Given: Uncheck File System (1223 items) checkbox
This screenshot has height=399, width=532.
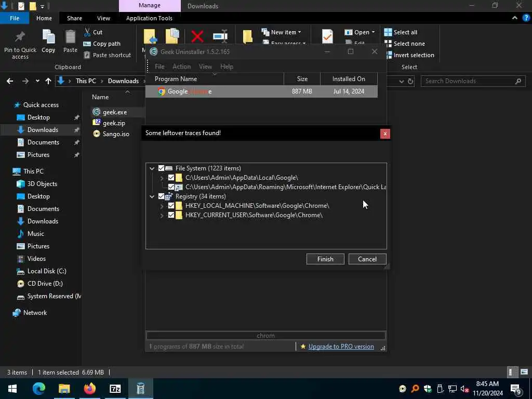Looking at the screenshot, I should (162, 168).
